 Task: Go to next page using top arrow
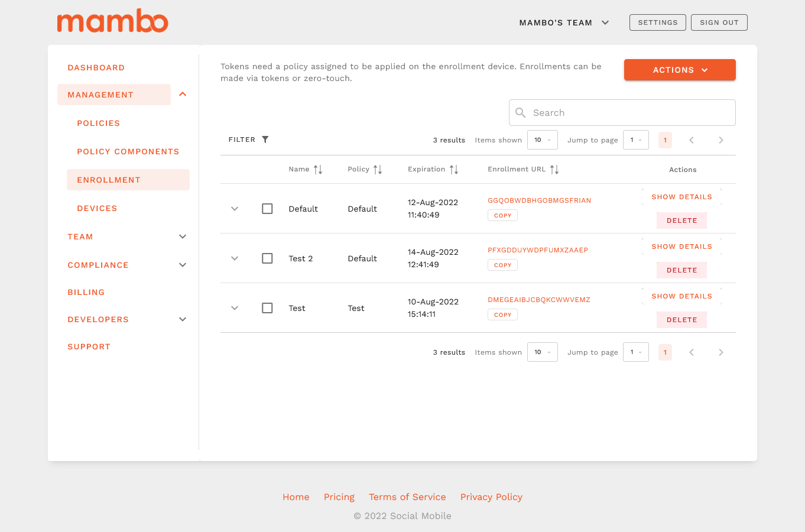[720, 140]
